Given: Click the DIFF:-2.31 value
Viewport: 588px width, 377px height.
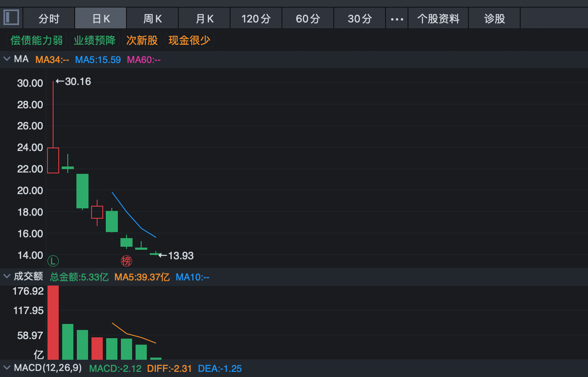Looking at the screenshot, I should tap(170, 369).
